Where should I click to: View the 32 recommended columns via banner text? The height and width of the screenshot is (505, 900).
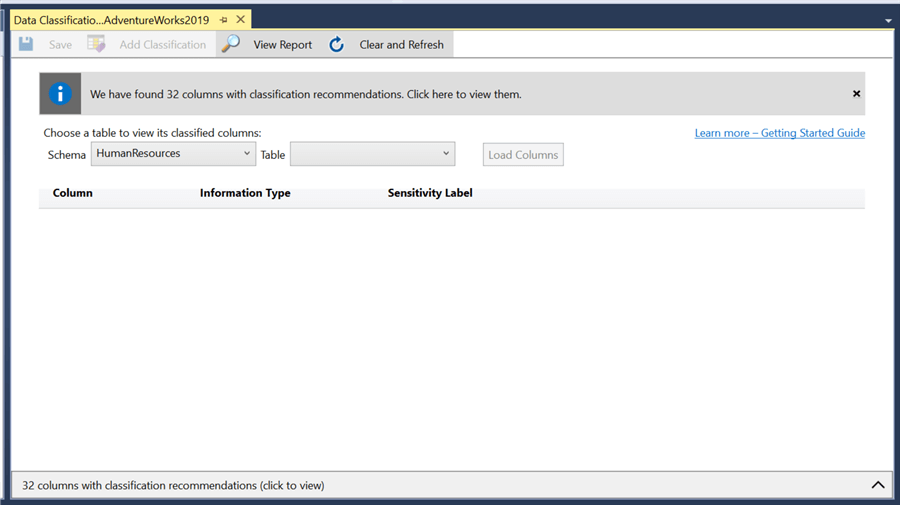point(305,94)
